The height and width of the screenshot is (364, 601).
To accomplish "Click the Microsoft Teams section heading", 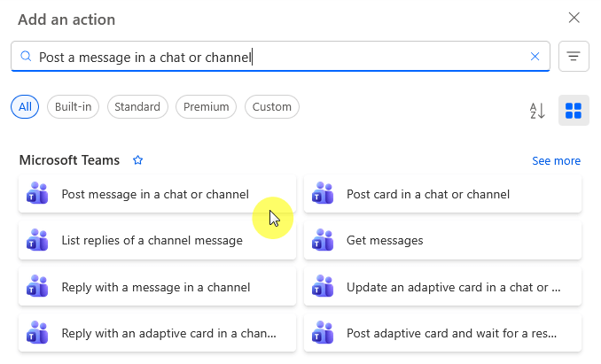I will click(x=69, y=160).
